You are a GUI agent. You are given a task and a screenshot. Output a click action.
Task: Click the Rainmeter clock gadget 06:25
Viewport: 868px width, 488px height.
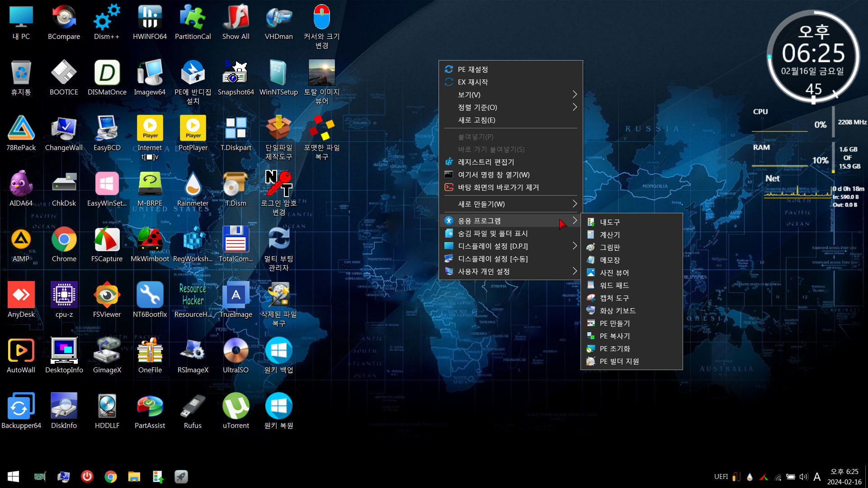[x=813, y=56]
